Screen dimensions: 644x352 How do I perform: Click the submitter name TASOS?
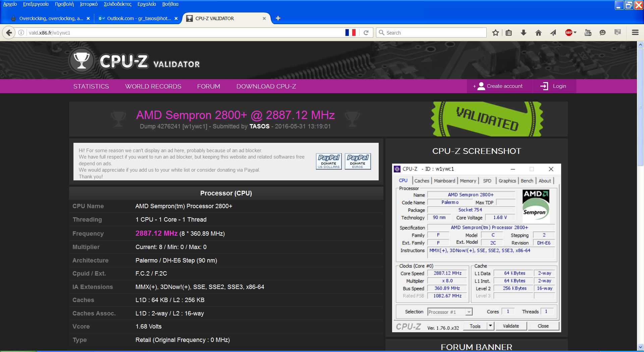tap(259, 126)
